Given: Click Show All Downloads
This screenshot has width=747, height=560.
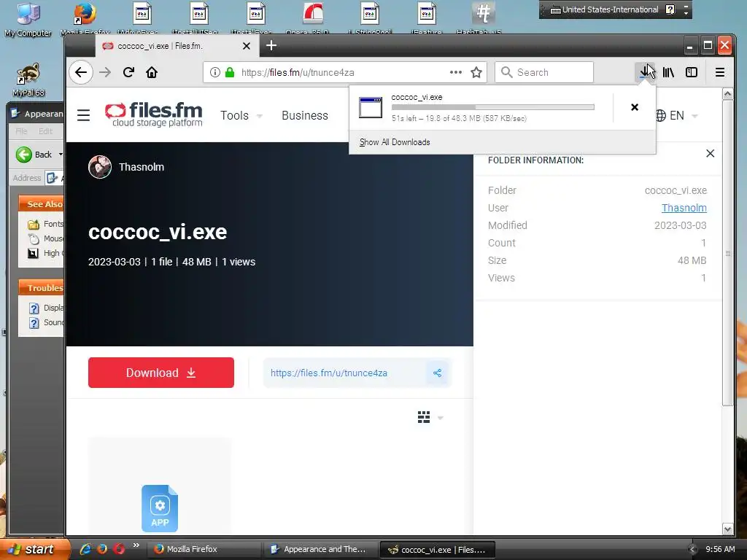Looking at the screenshot, I should coord(395,142).
